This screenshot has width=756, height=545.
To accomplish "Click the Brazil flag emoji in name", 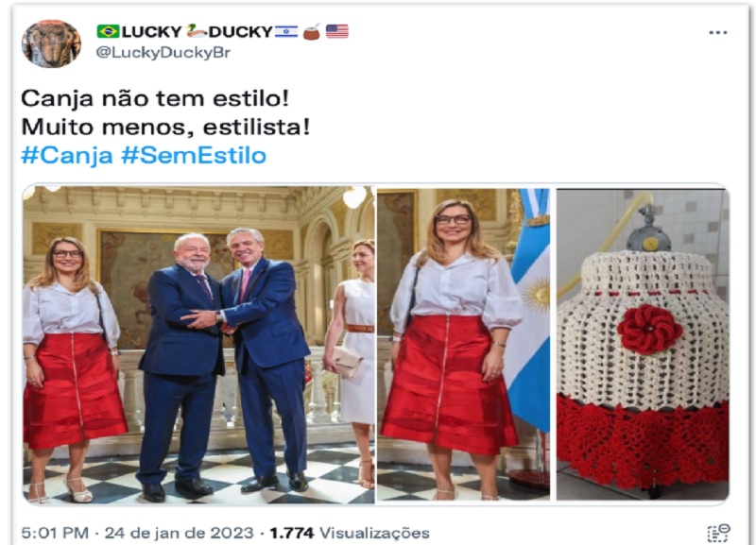I will 108,32.
